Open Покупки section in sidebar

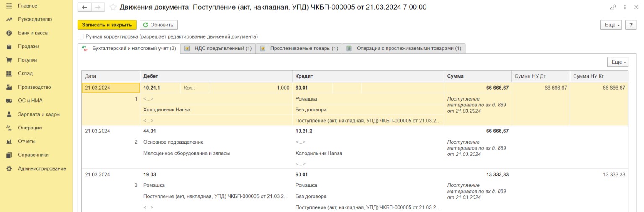click(x=28, y=60)
